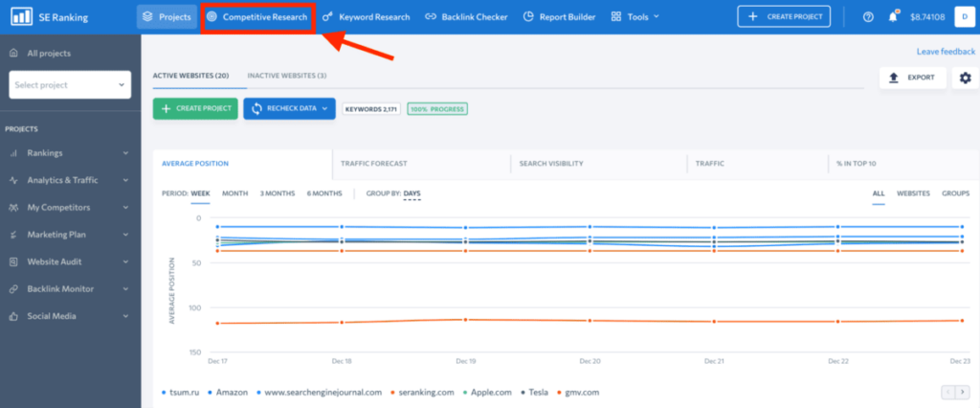Screen dimensions: 980x408
Task: Open the gear settings button
Action: pos(966,78)
